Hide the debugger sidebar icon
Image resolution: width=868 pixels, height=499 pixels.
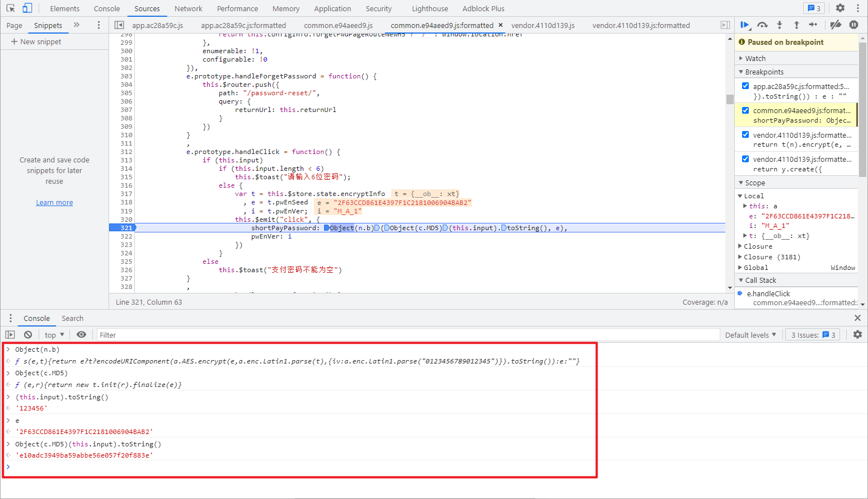click(725, 25)
